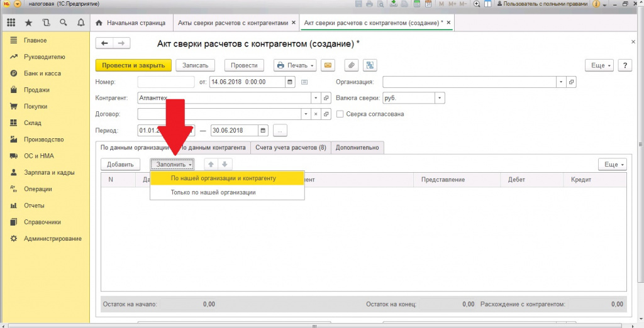Open the 1C main menu dropdown in title bar
The height and width of the screenshot is (328, 644).
click(x=17, y=4)
